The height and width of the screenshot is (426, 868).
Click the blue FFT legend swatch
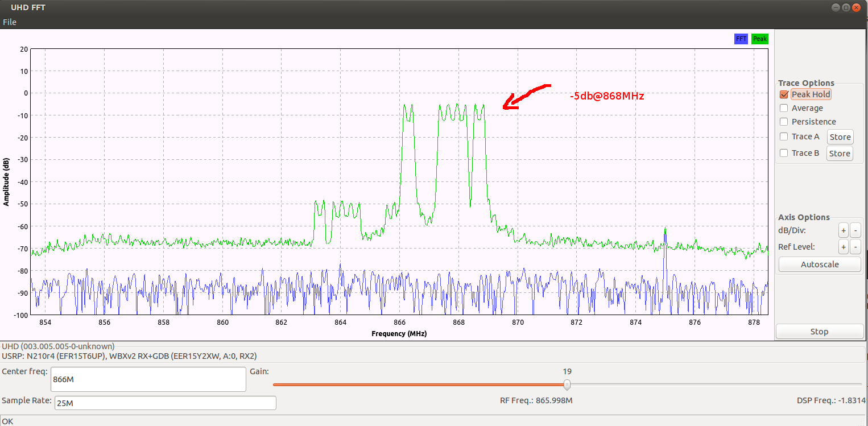(741, 39)
